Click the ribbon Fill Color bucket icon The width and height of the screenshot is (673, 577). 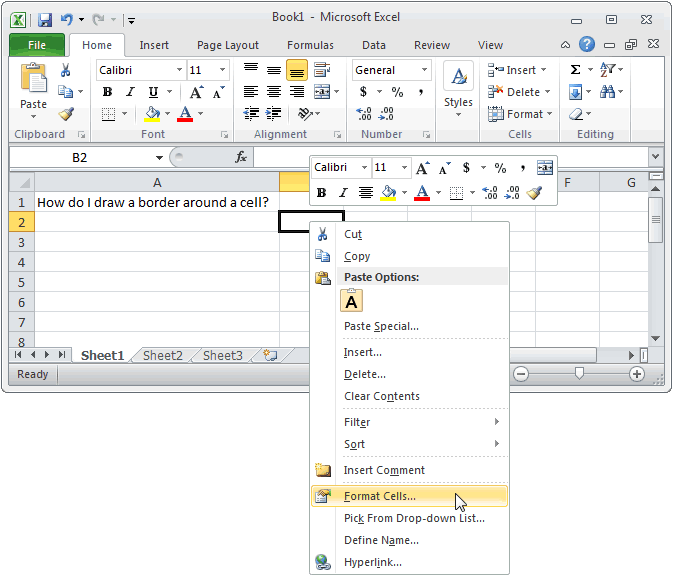[152, 114]
